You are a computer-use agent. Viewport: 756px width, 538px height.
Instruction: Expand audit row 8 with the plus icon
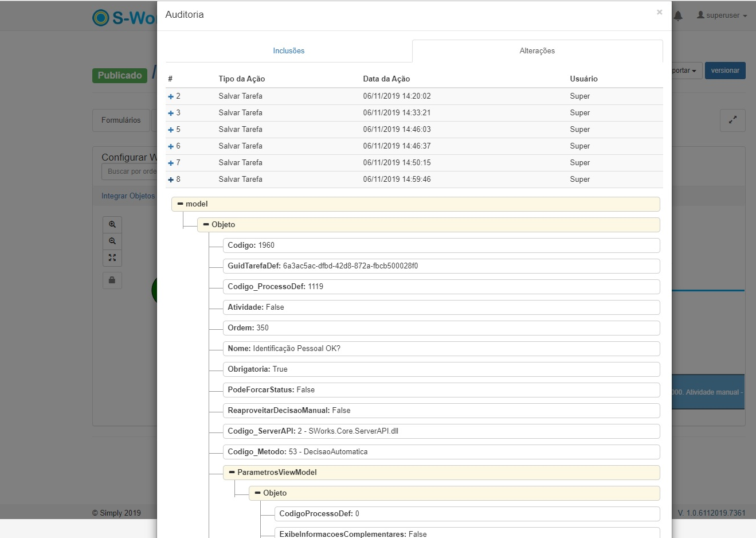(171, 180)
